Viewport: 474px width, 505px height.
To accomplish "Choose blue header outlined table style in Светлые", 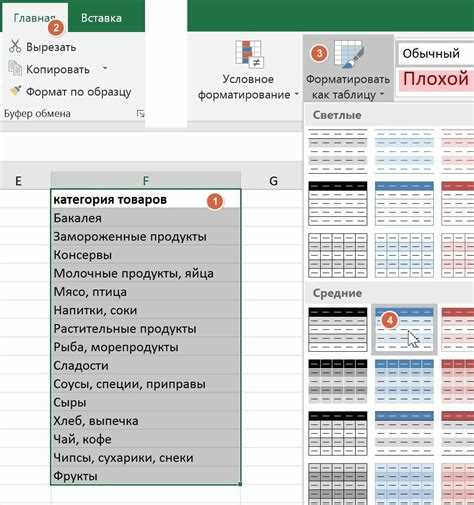I will click(404, 203).
